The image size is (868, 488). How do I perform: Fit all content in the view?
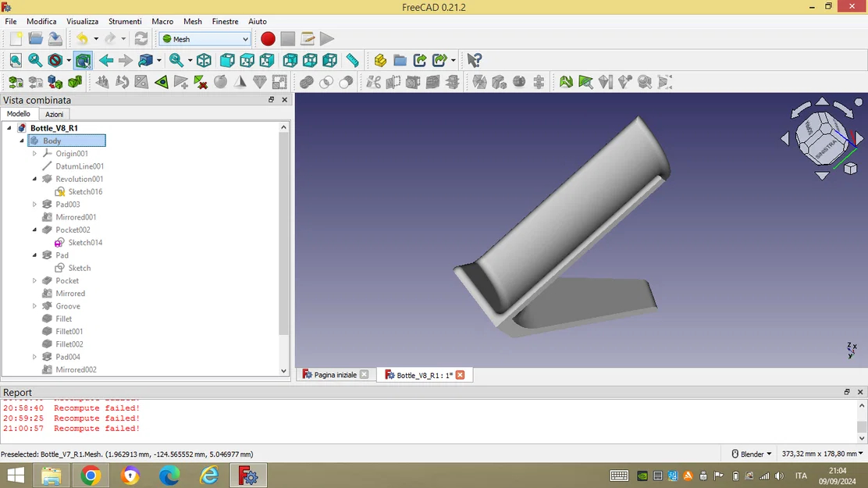coord(16,60)
